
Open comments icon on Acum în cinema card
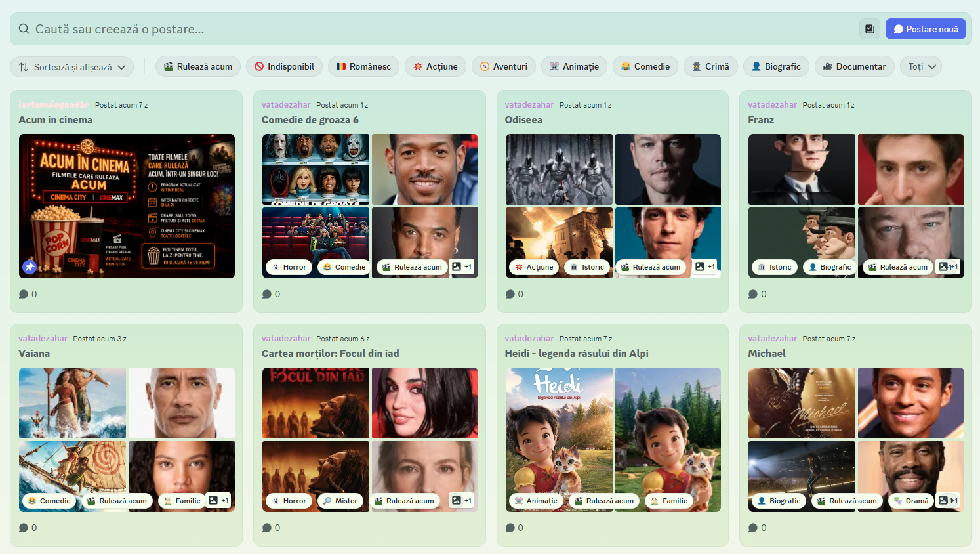coord(24,294)
